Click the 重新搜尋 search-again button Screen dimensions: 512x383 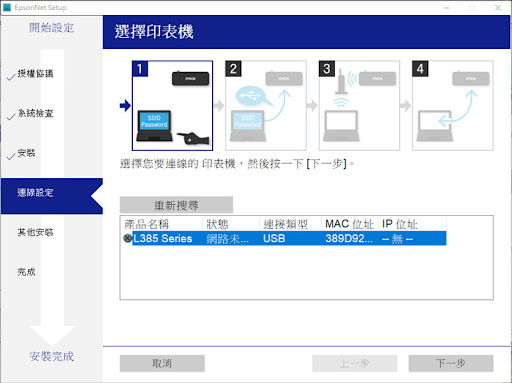pos(176,205)
